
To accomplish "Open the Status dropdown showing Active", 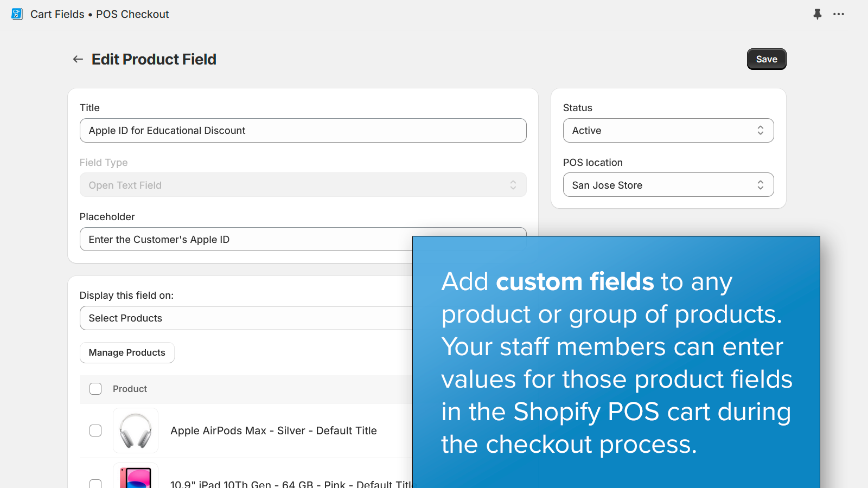I will point(668,130).
